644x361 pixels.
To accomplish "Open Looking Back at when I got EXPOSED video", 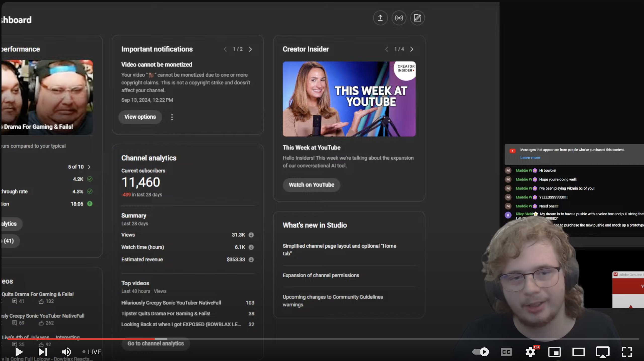I will coord(188,324).
